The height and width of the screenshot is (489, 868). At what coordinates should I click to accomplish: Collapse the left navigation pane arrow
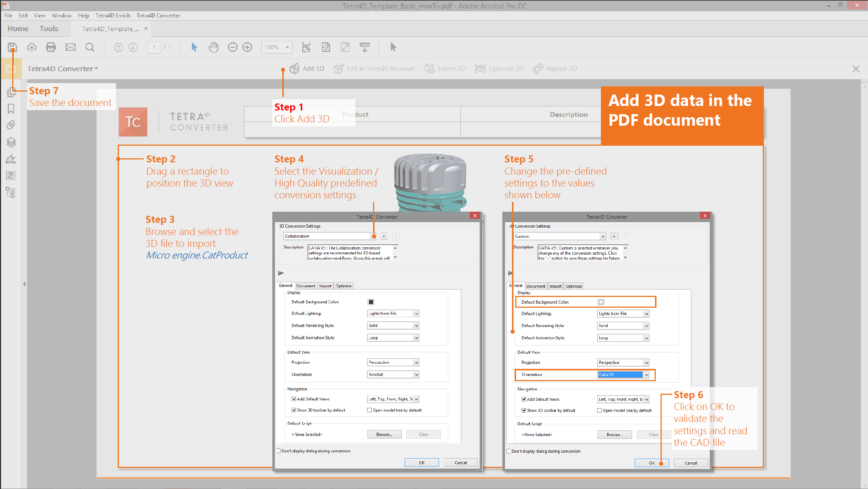[24, 284]
